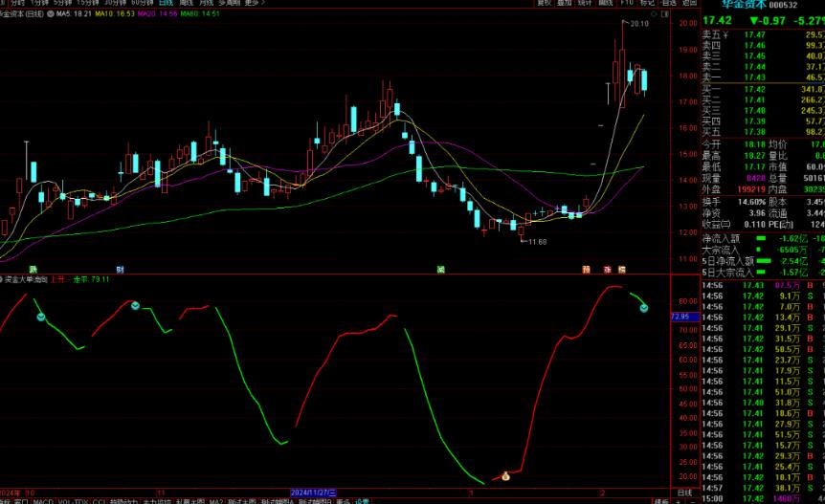Click the 2024/11/27 date marker on timeline

313,493
